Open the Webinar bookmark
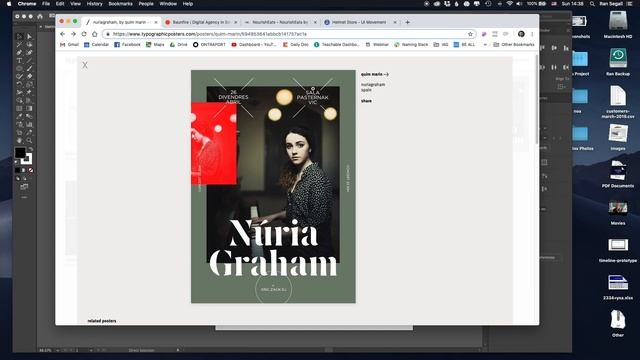640x360 pixels. (377, 45)
